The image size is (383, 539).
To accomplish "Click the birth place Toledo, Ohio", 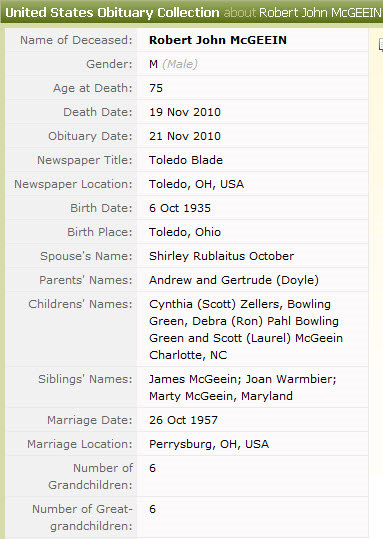I will (x=185, y=232).
